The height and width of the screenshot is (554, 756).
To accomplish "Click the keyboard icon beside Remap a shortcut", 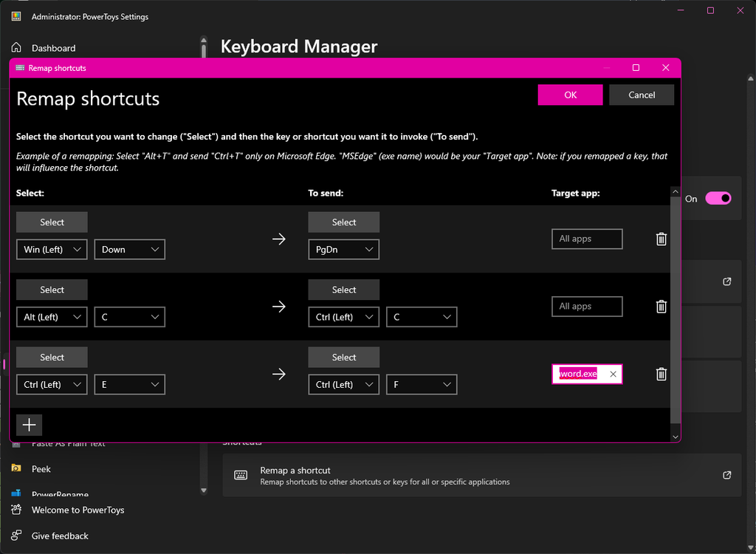I will pyautogui.click(x=241, y=475).
